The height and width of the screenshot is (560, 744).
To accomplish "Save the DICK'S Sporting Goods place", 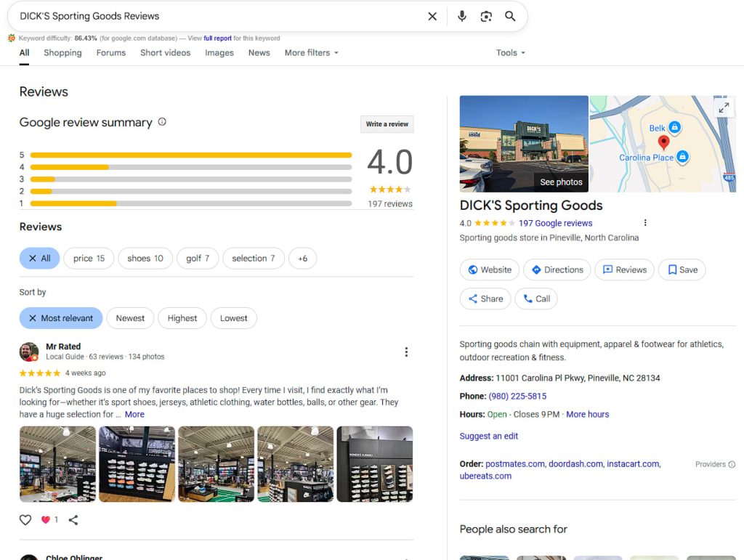I will (682, 269).
